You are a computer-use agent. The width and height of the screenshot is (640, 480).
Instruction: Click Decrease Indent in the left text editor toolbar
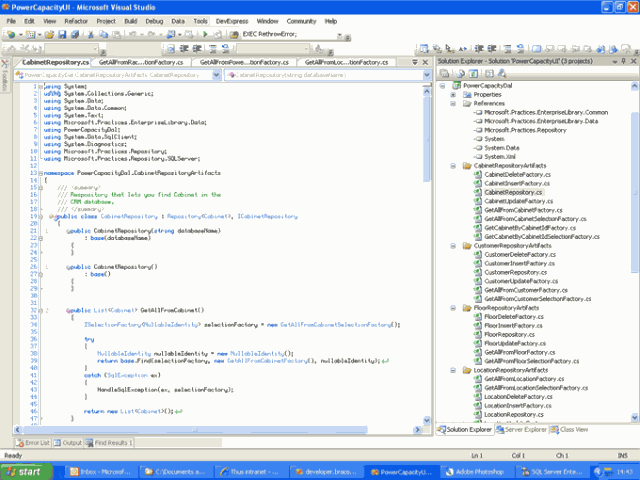(184, 49)
